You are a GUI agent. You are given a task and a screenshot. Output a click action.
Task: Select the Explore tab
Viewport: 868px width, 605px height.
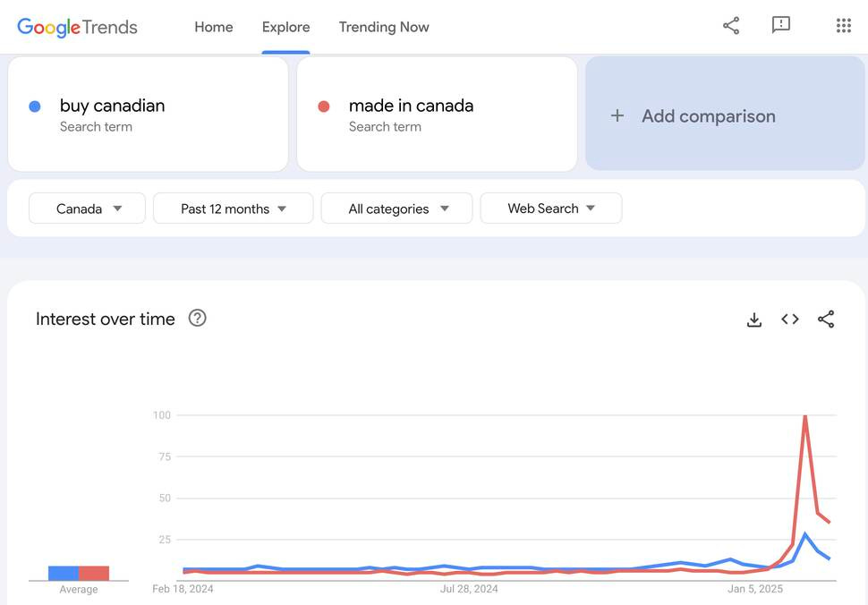tap(285, 27)
